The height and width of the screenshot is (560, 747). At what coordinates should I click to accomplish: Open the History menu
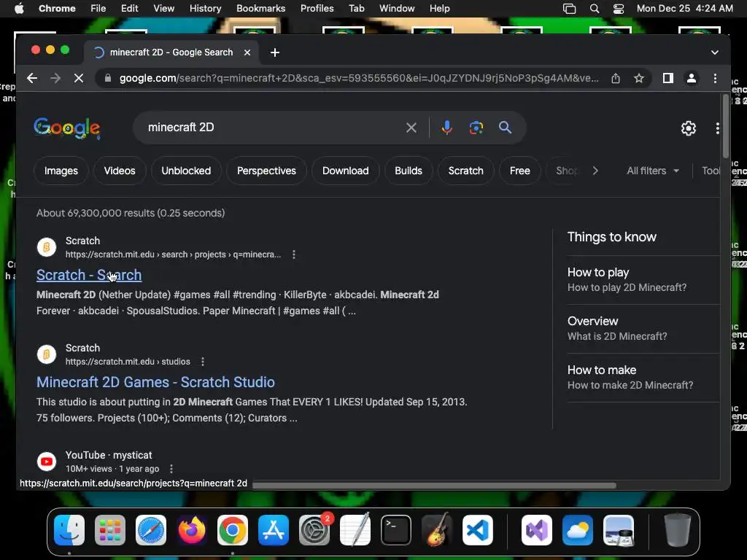coord(205,9)
